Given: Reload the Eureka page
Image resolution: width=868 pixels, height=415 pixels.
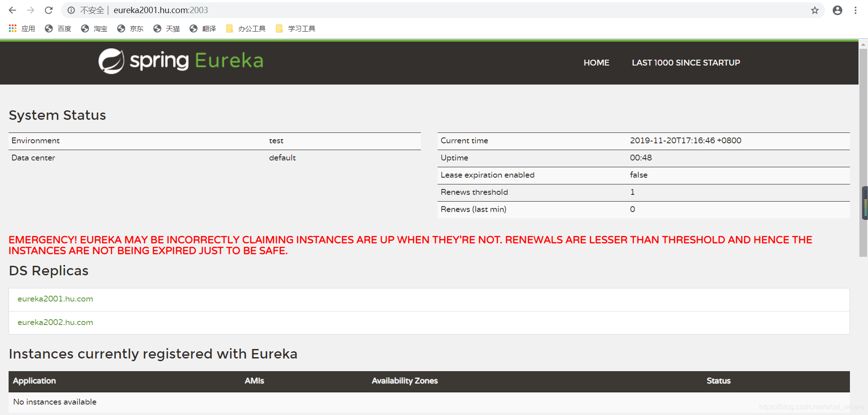Looking at the screenshot, I should coord(49,10).
